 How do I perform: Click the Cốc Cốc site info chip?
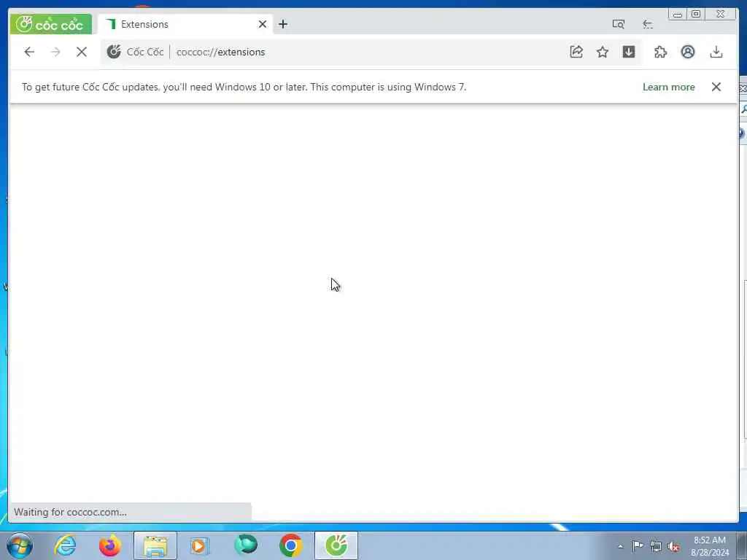click(x=136, y=52)
